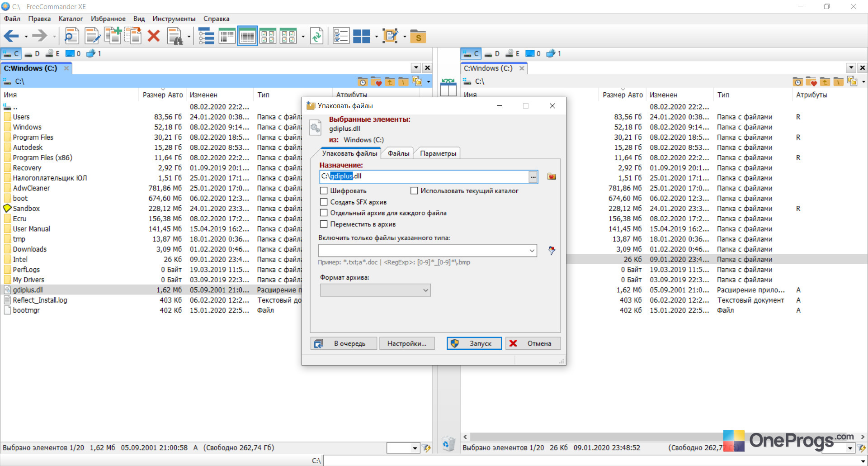Open the file viewer toolbar icon

71,36
